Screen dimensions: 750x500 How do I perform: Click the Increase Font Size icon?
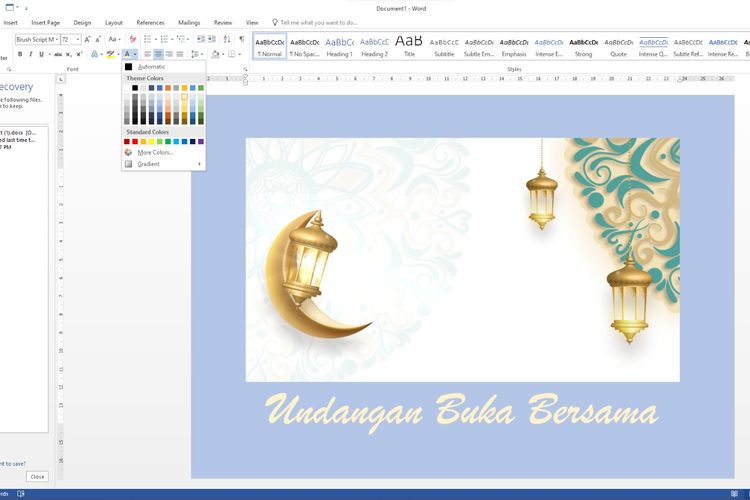[88, 40]
